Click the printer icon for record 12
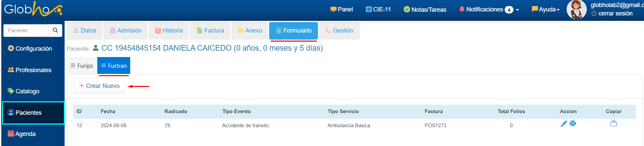This screenshot has height=146, width=644. point(573,124)
